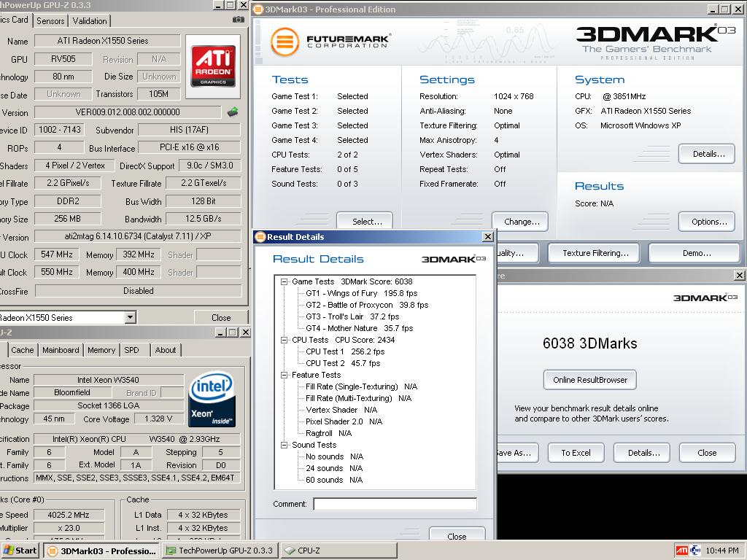Click the Comment input field
Viewport: 747px width, 560px height.
click(395, 504)
